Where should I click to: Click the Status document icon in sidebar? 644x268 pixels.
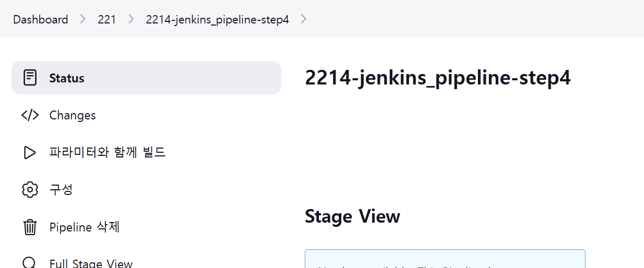pos(30,78)
